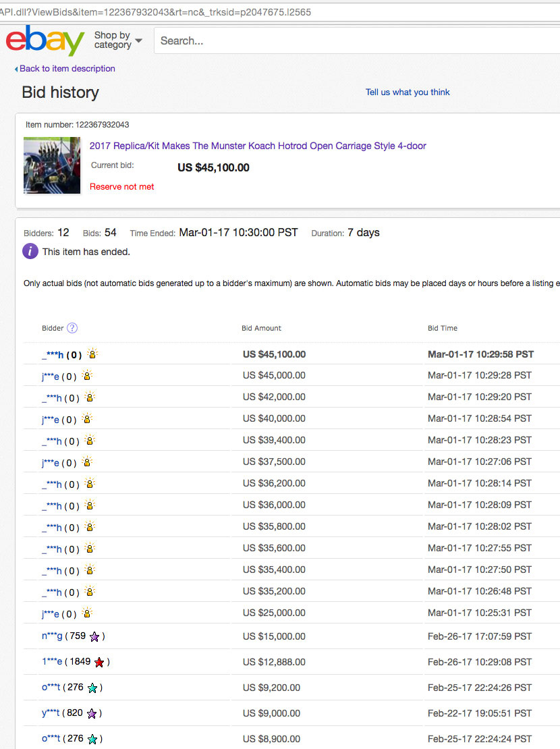The image size is (560, 749).
Task: Click the Bid Amount column header
Action: click(261, 328)
